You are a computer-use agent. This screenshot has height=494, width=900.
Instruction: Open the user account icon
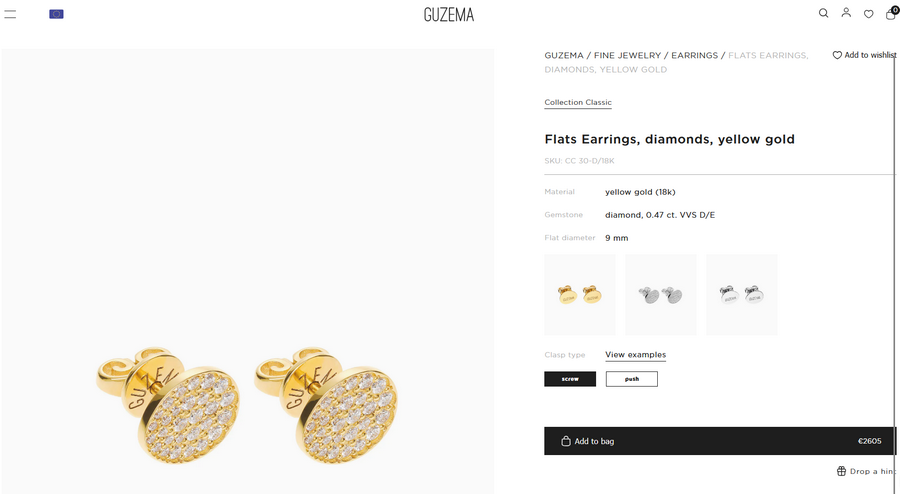846,13
